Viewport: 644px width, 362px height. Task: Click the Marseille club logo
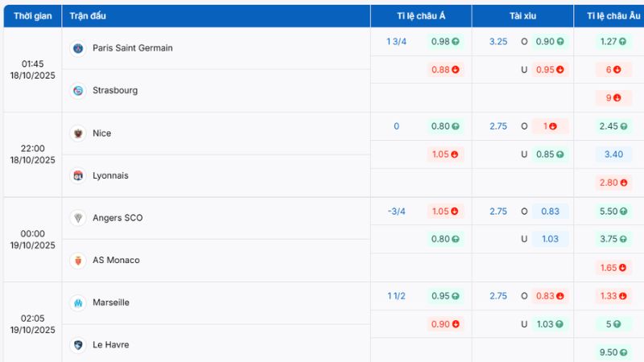(78, 302)
